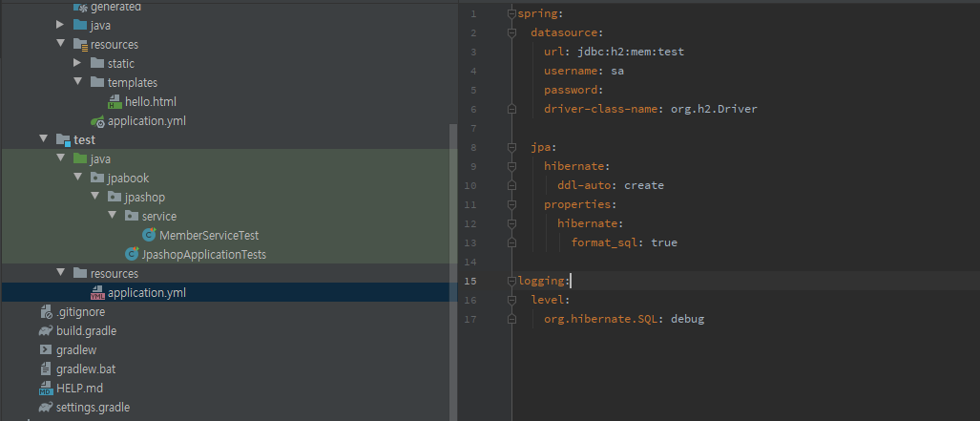Collapse the service package arrow

click(112, 216)
